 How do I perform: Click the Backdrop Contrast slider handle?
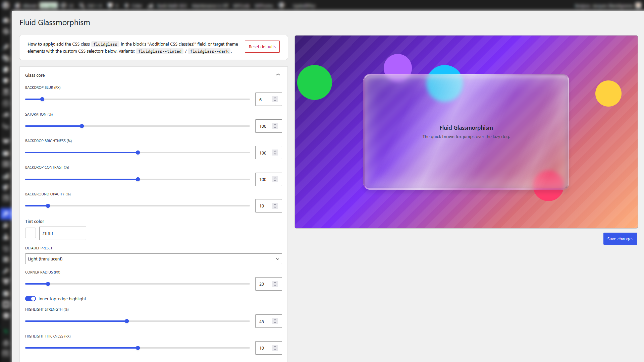tap(138, 179)
